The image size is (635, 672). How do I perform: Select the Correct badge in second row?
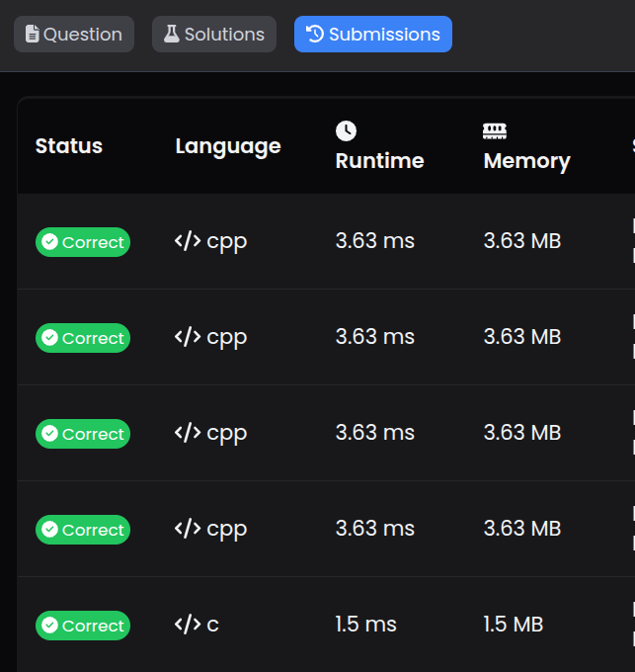[83, 338]
